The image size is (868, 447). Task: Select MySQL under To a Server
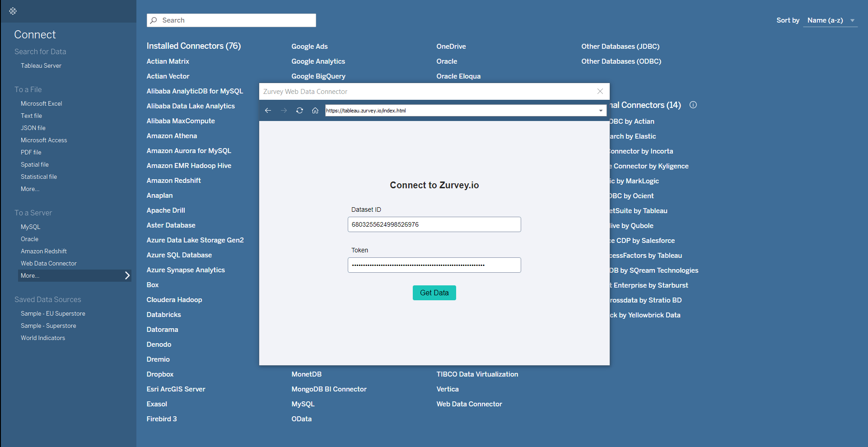(31, 227)
